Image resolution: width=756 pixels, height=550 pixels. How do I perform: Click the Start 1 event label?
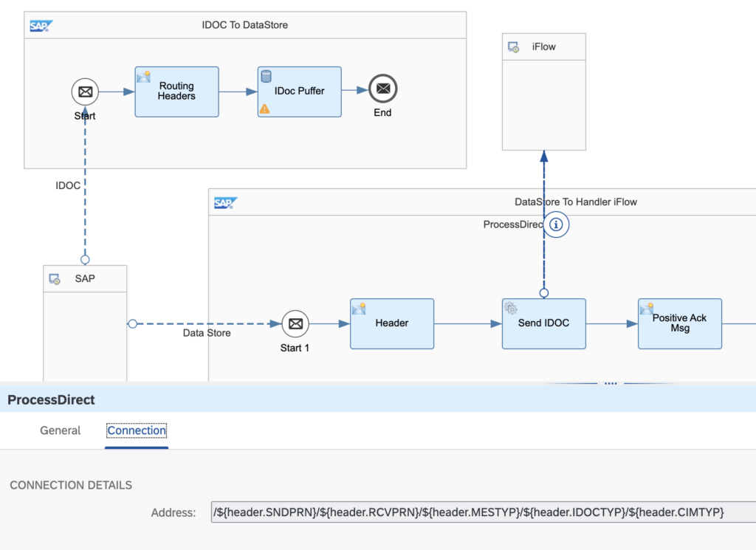(295, 348)
